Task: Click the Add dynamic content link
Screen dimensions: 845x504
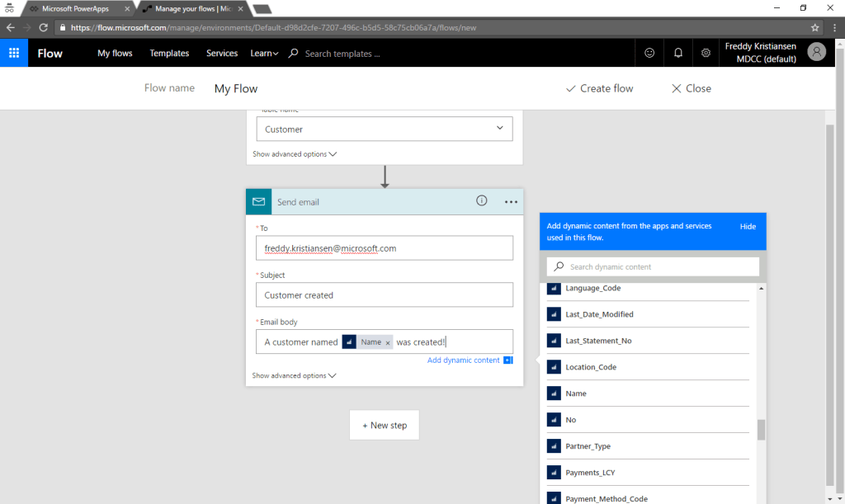Action: click(x=464, y=360)
